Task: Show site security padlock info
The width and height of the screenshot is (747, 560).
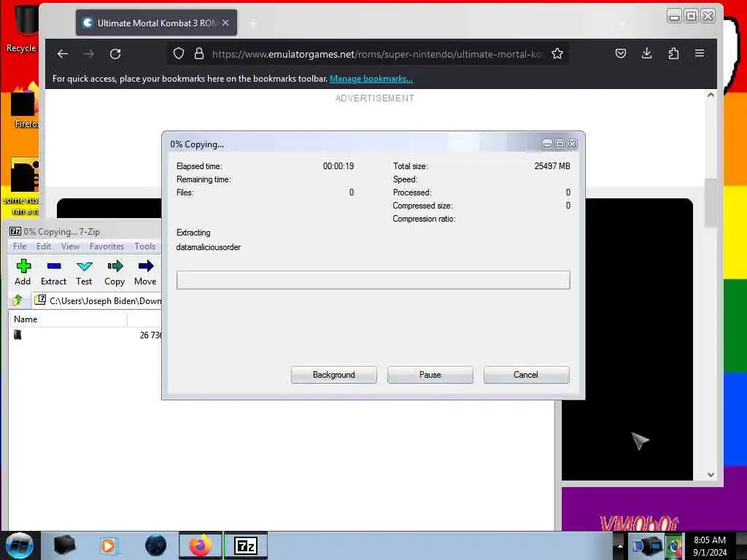Action: tap(199, 54)
